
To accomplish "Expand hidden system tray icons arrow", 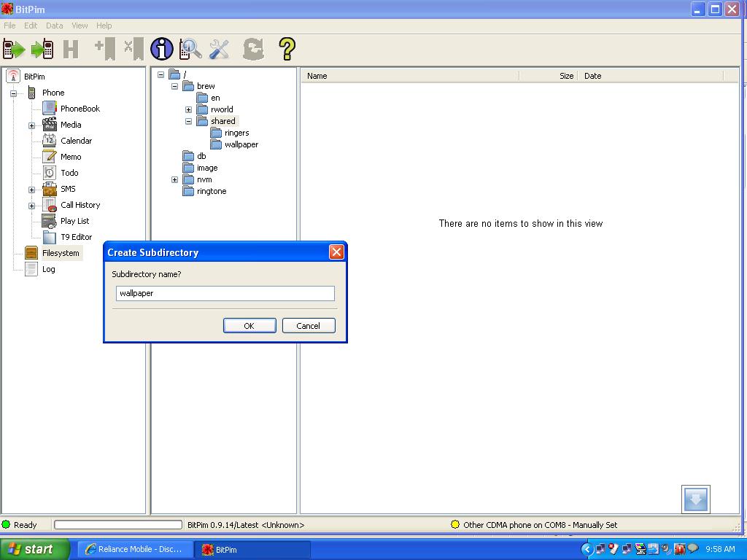I will [x=587, y=550].
